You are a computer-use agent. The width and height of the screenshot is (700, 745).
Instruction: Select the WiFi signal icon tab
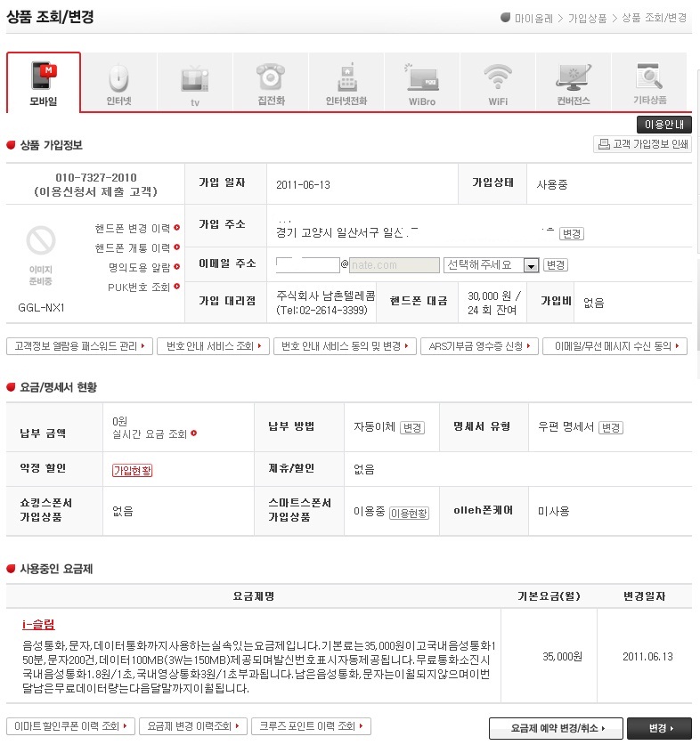point(498,82)
